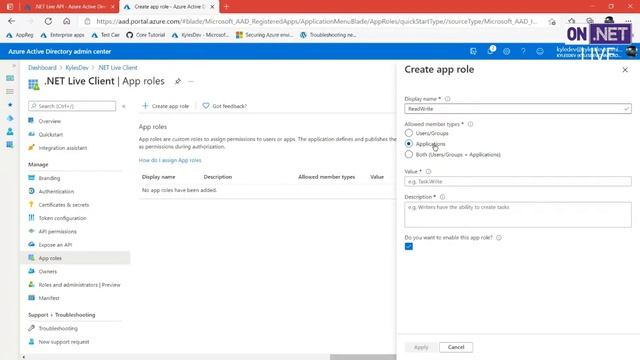Choose Both (Users/Groups + Applications) option
This screenshot has width=640, height=360.
tap(409, 154)
